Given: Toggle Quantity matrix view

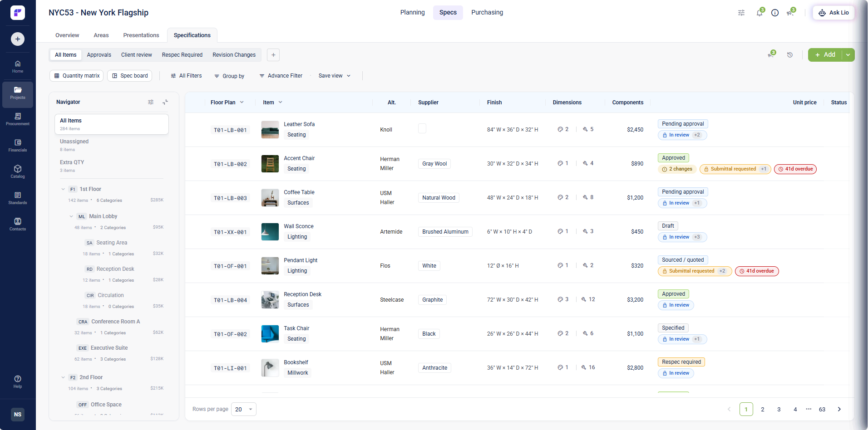Looking at the screenshot, I should pyautogui.click(x=77, y=76).
